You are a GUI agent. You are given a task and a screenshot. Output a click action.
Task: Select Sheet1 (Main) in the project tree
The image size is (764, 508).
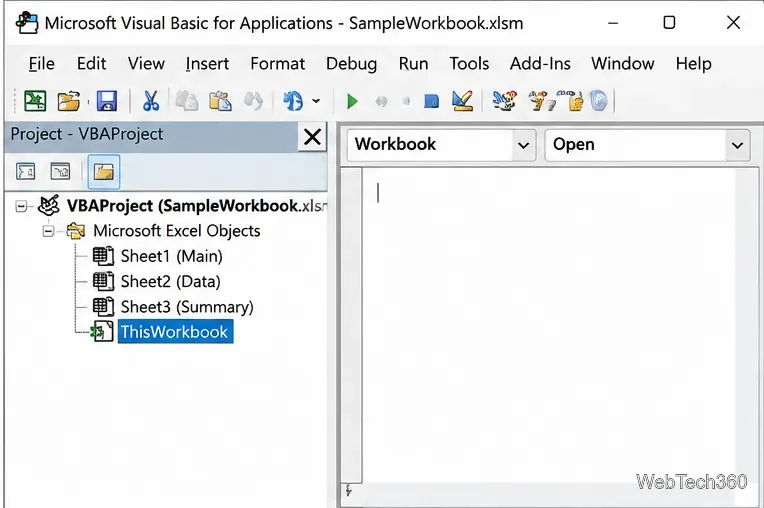tap(172, 256)
